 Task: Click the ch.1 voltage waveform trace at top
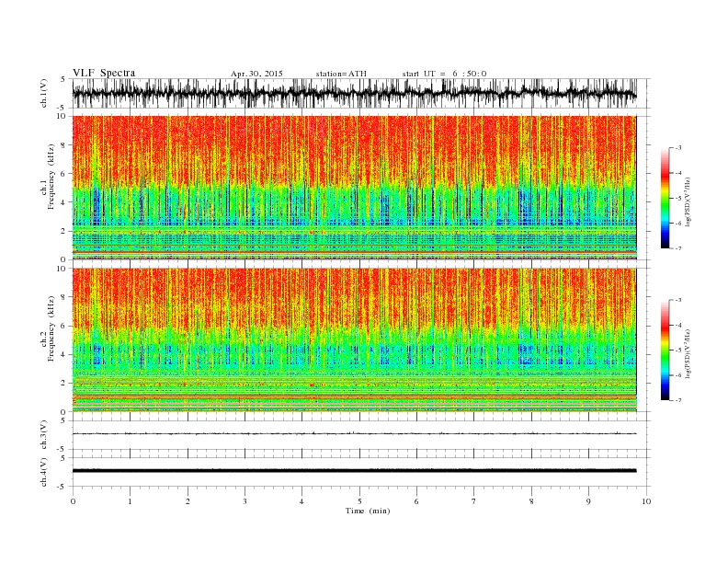click(x=354, y=93)
